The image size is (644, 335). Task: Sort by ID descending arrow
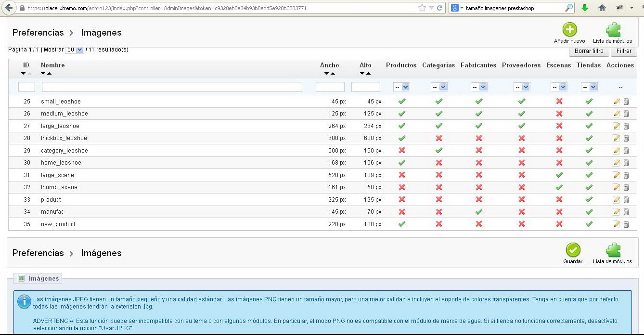point(23,74)
